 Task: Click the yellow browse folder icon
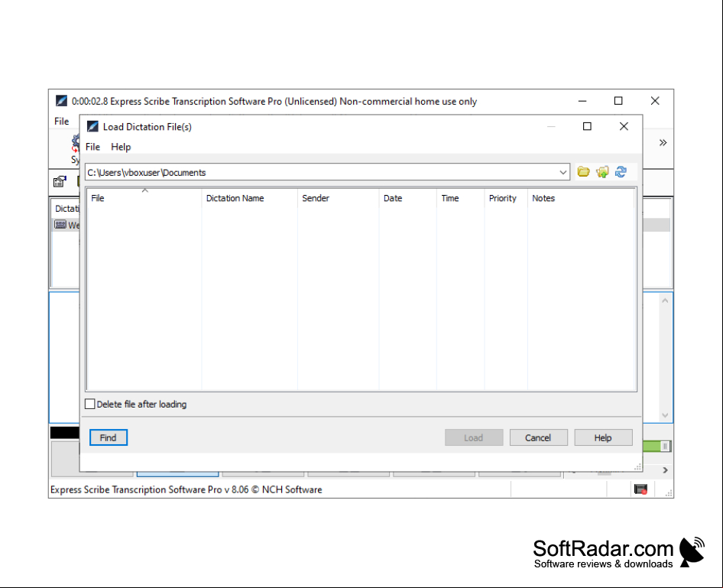(583, 172)
